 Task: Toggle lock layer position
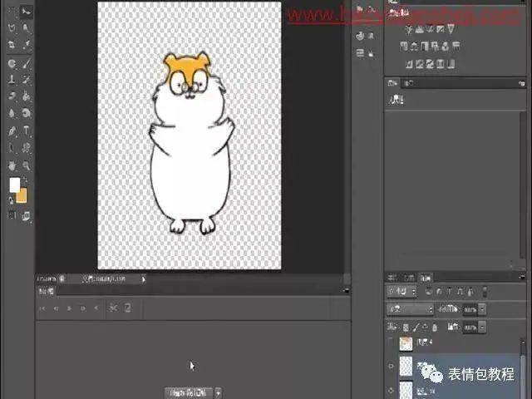425,328
